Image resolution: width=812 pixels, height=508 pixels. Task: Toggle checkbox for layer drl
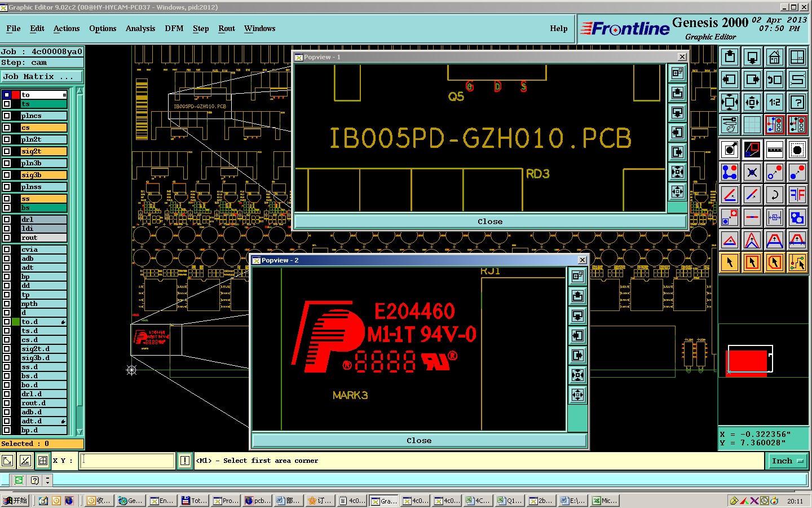(x=7, y=220)
